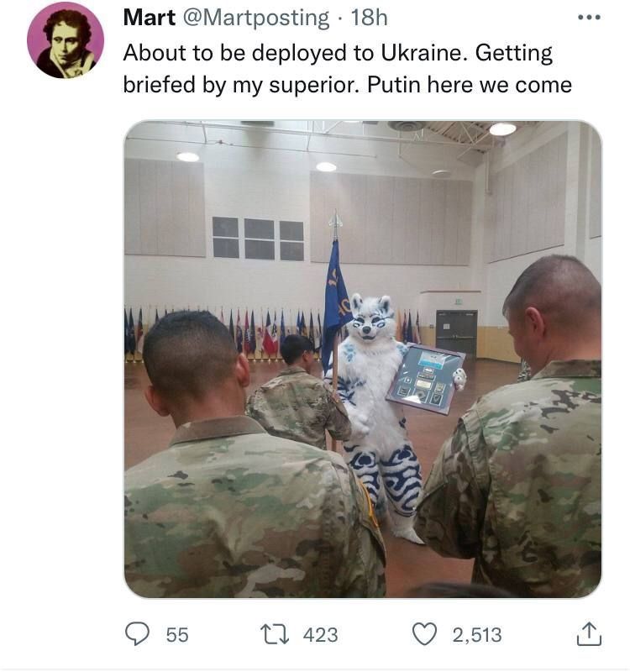The height and width of the screenshot is (672, 630).
Task: Open the three-dot more options menu
Action: click(x=590, y=18)
